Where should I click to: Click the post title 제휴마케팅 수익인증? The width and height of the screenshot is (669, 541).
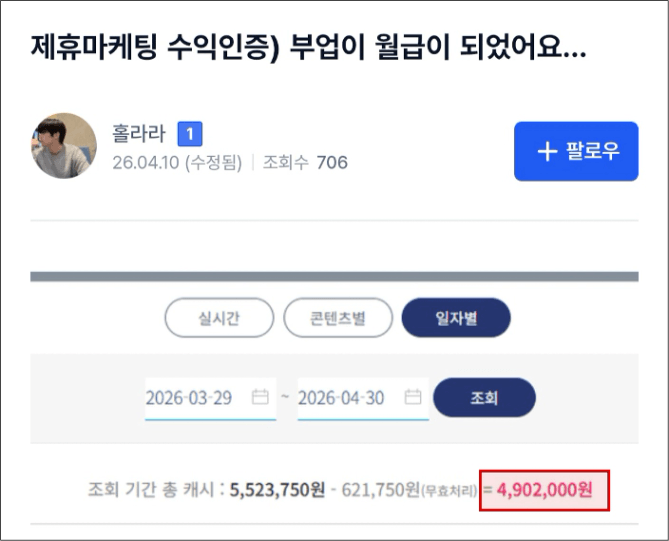click(x=155, y=47)
